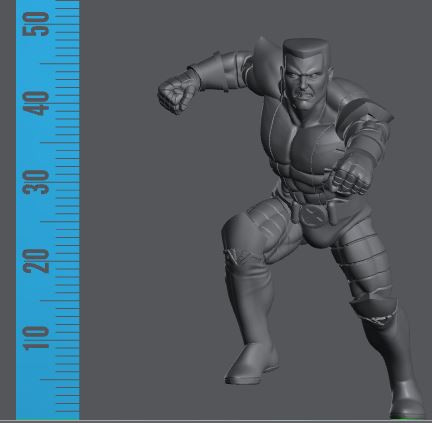Click the 10 label on the ruler
The width and height of the screenshot is (432, 423).
[x=36, y=338]
